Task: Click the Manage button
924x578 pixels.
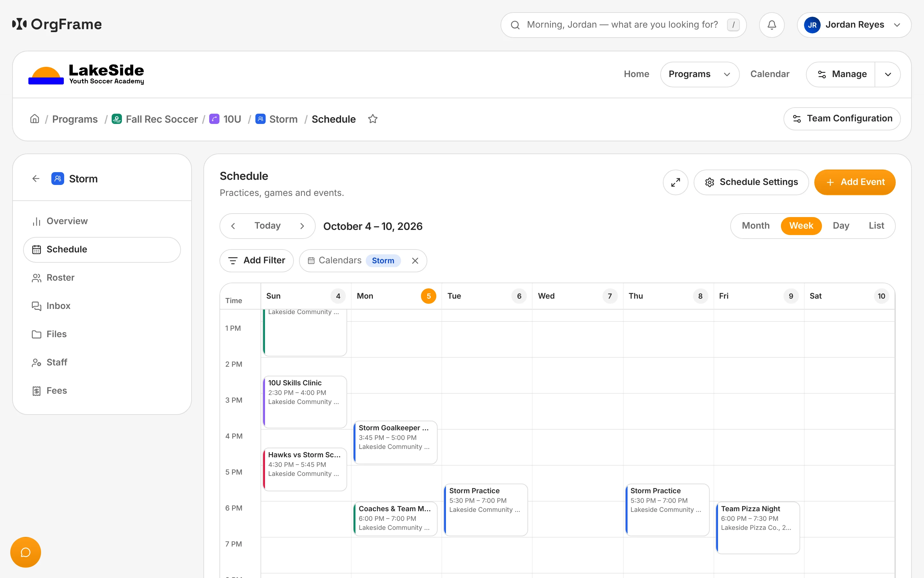Action: (841, 74)
